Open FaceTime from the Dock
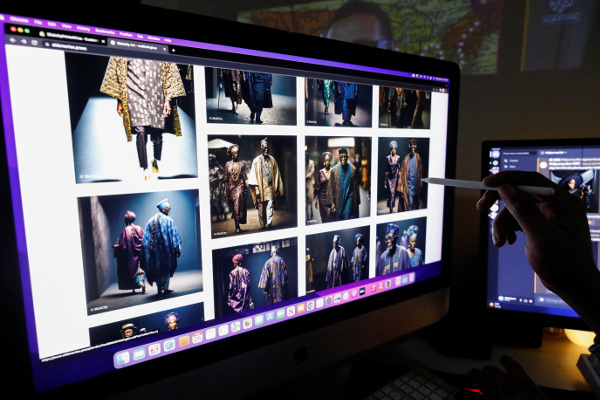The image size is (600, 400). click(x=280, y=314)
